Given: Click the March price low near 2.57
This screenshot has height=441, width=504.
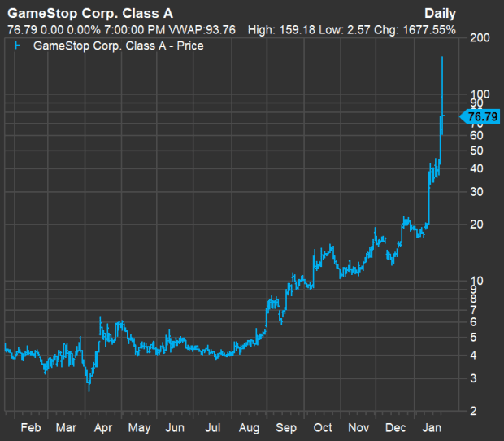Looking at the screenshot, I should click(89, 390).
